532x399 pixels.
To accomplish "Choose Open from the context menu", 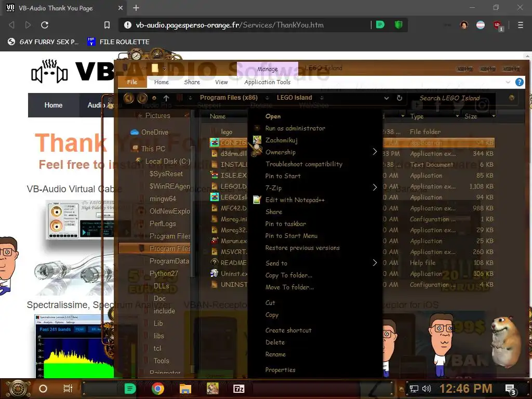I will [273, 116].
